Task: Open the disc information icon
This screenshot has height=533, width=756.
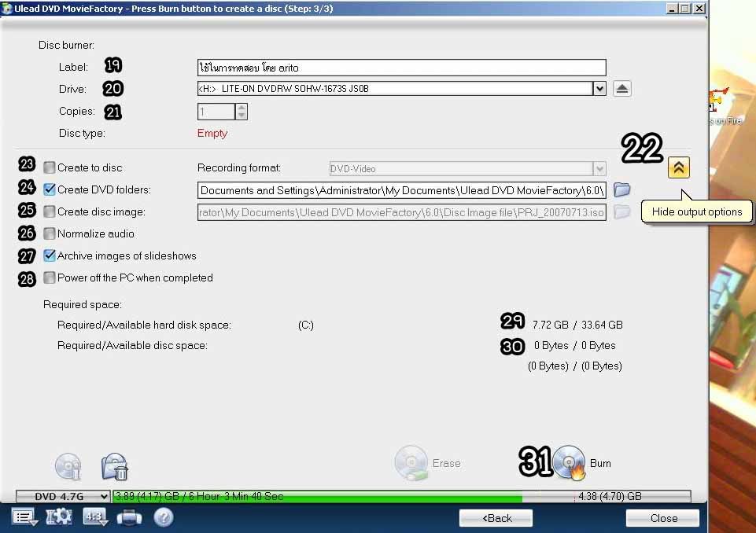Action: click(x=68, y=466)
